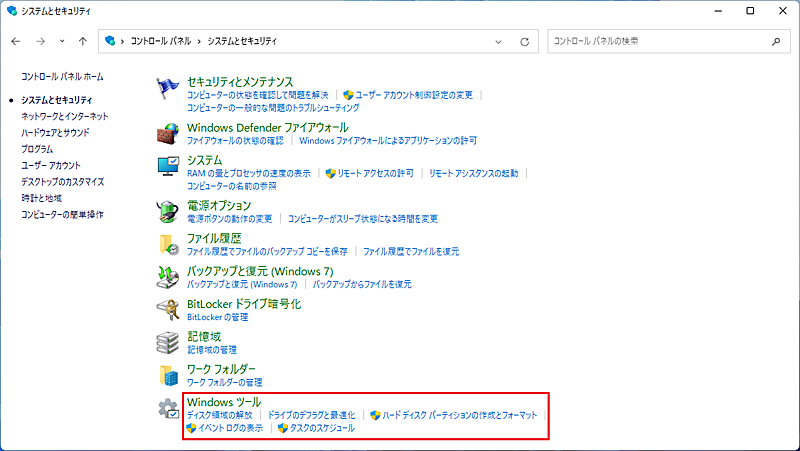Open the バックアップと復元 drive icon
This screenshot has width=800, height=451.
tap(167, 277)
